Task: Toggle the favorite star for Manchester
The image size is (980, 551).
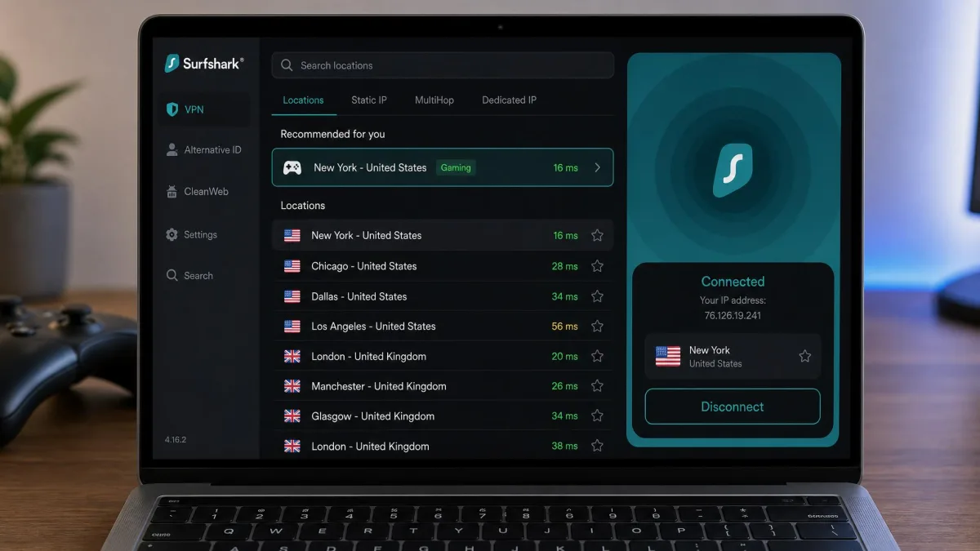Action: click(597, 386)
